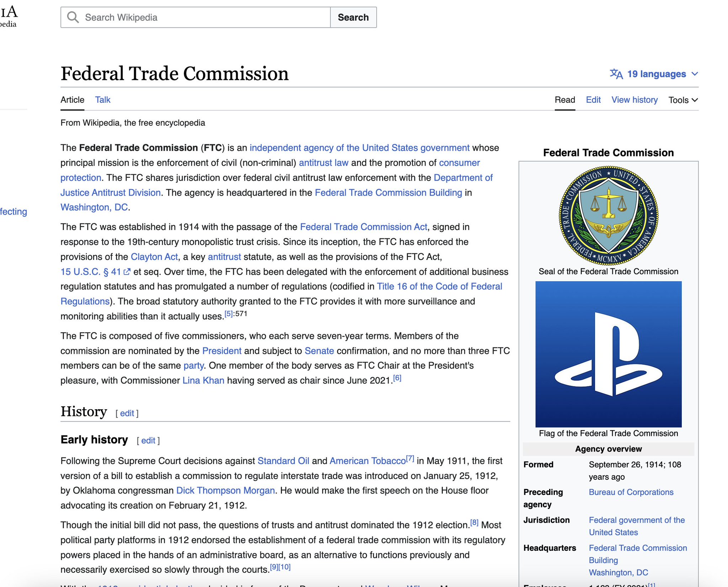The width and height of the screenshot is (728, 587).
Task: Switch to the Talk tab
Action: [x=103, y=100]
